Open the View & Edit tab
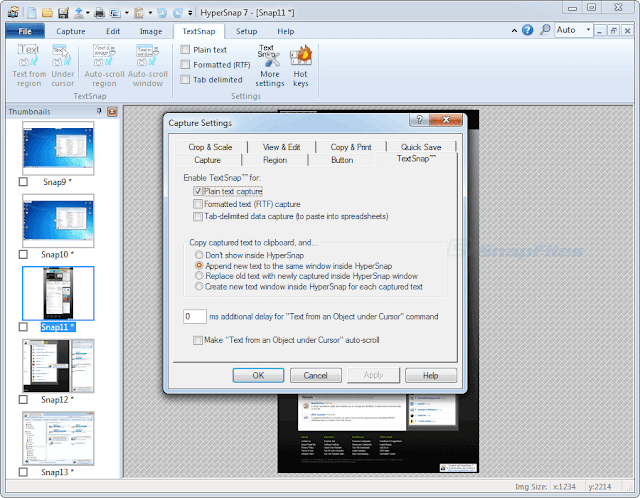Image resolution: width=640 pixels, height=498 pixels. point(282,147)
